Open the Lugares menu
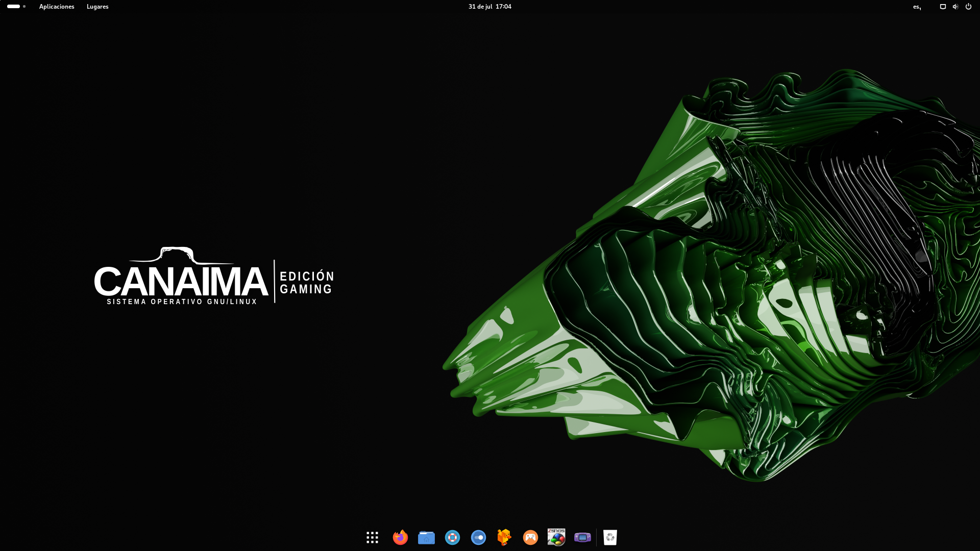The width and height of the screenshot is (980, 551). (97, 7)
